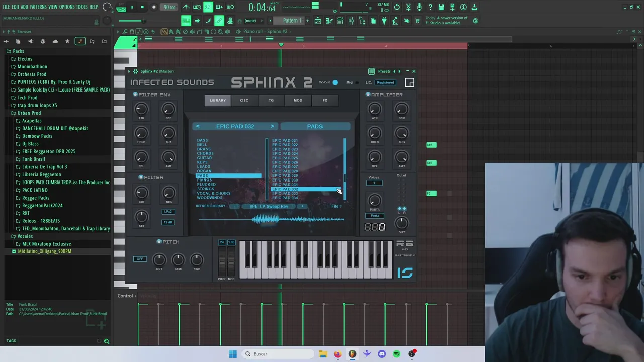Click the Registered license button

[385, 82]
